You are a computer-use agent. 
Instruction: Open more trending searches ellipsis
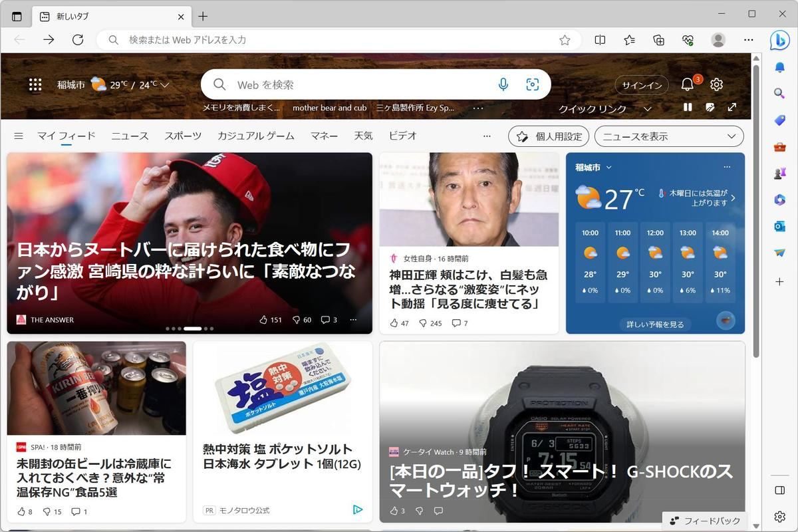[x=478, y=108]
